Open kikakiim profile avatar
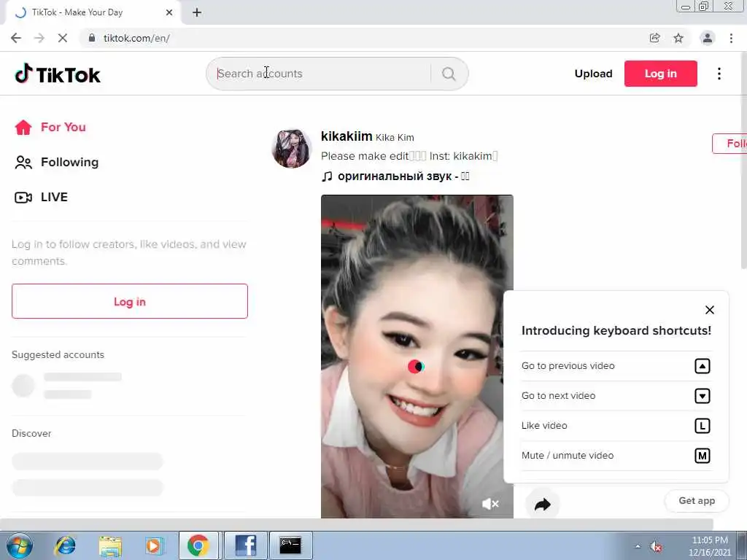Viewport: 747px width, 560px height. [x=291, y=149]
